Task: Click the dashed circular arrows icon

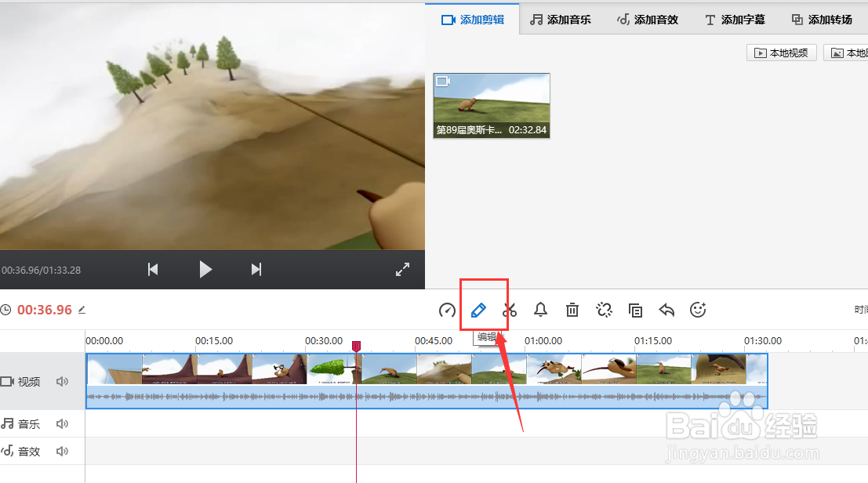Action: (x=604, y=310)
